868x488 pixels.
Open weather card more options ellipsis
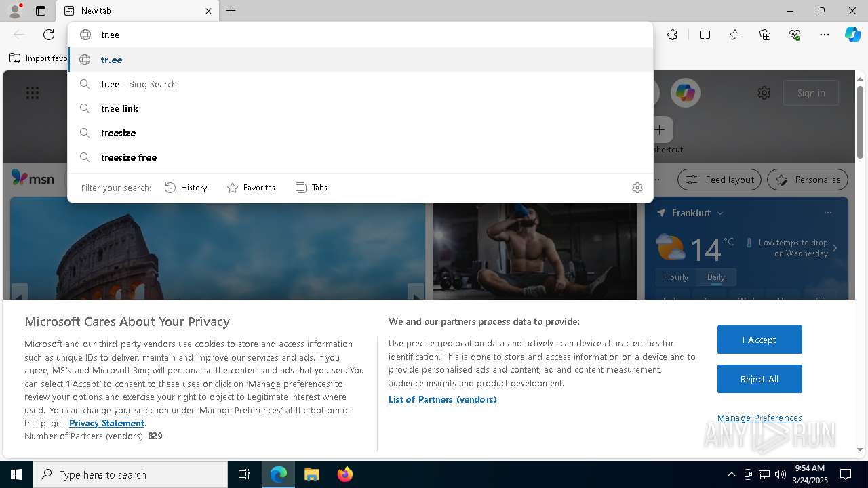(828, 213)
